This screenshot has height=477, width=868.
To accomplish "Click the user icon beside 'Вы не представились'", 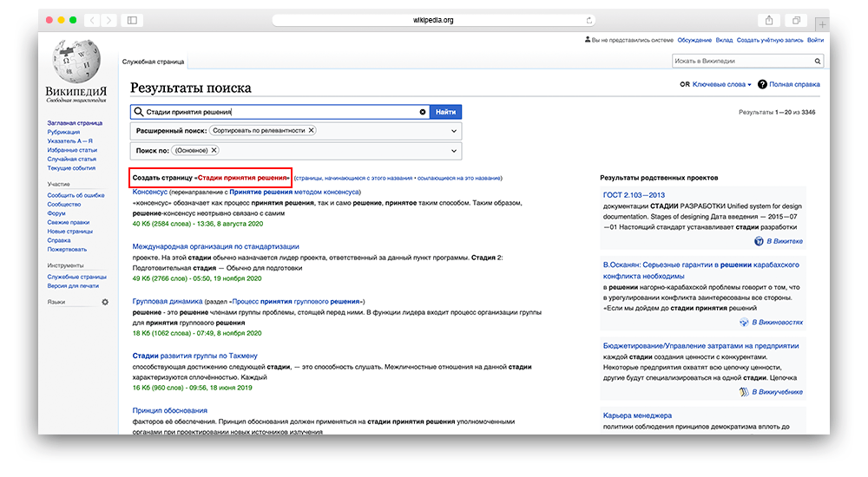I will [588, 40].
